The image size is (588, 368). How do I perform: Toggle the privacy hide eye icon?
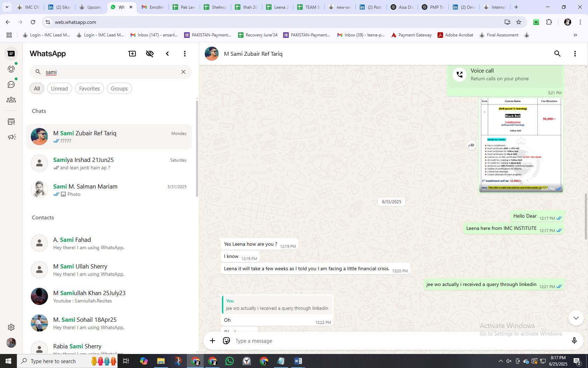point(150,54)
